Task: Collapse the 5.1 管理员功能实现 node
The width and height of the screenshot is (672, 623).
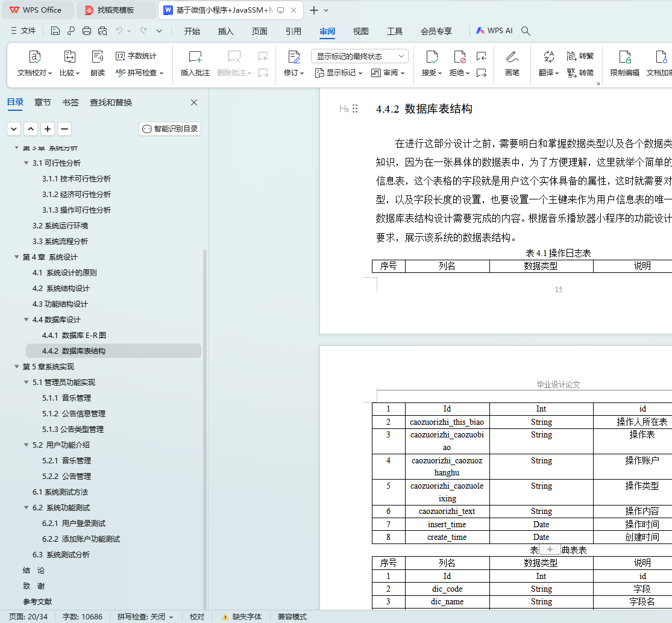Action: click(x=26, y=382)
